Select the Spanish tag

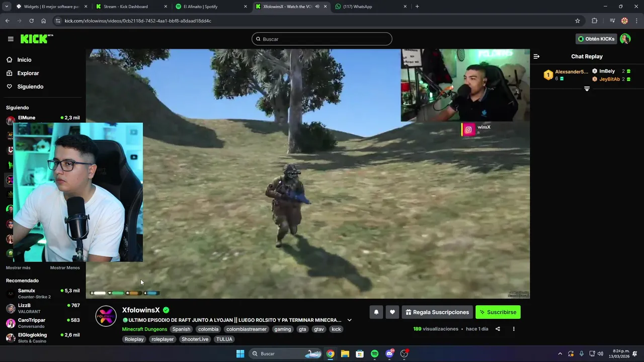point(181,329)
